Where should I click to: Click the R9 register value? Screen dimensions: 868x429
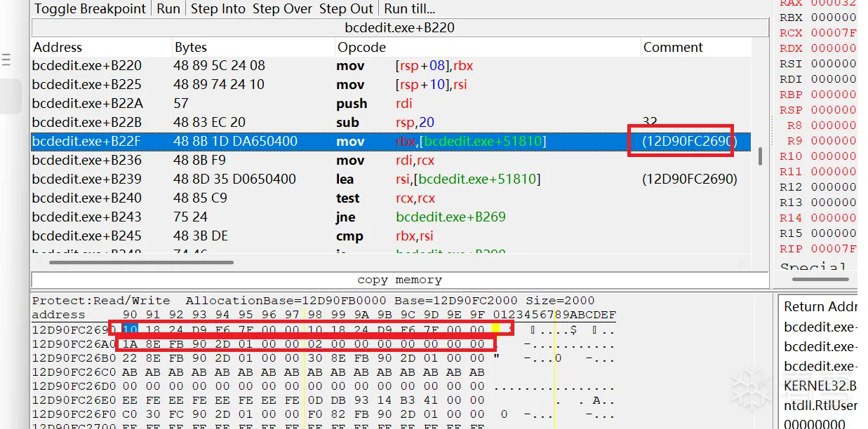coord(834,141)
